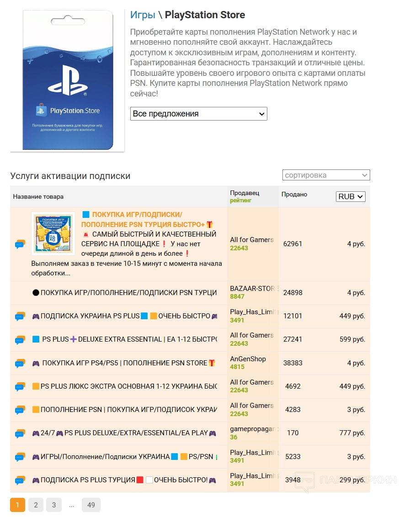Click sold count 38383

pyautogui.click(x=292, y=363)
